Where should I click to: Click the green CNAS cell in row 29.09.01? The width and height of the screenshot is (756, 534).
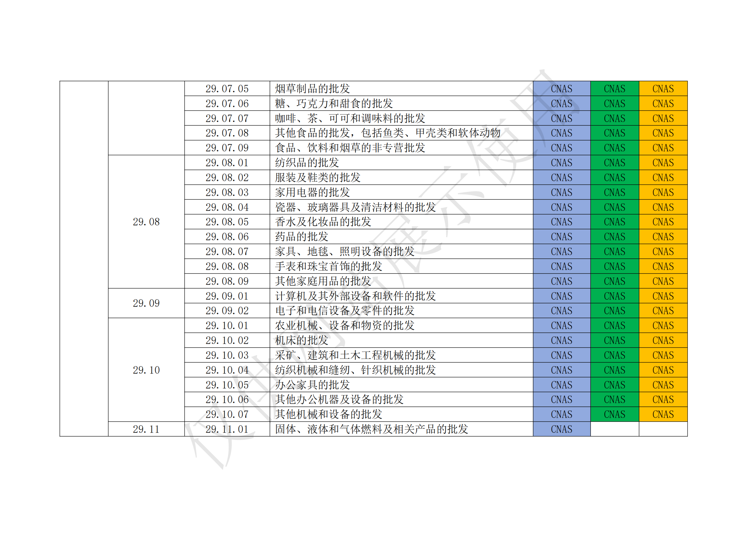click(x=615, y=296)
